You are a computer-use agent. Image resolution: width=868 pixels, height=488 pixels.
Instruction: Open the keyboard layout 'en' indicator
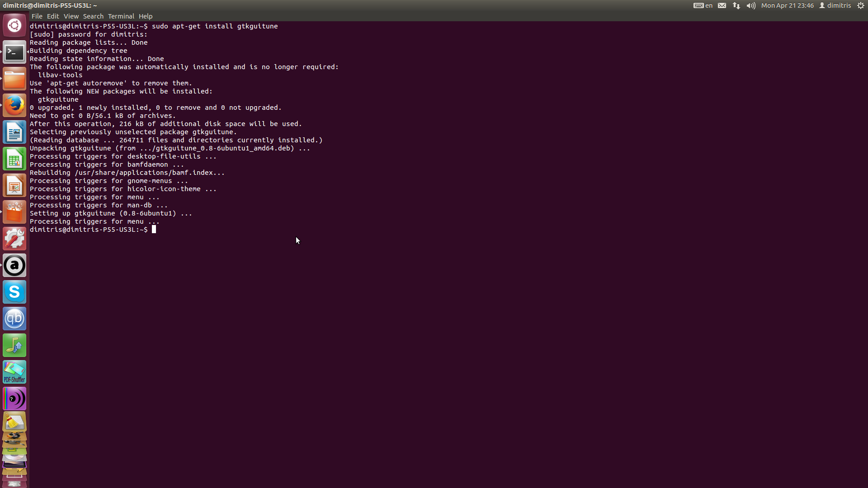pos(703,5)
